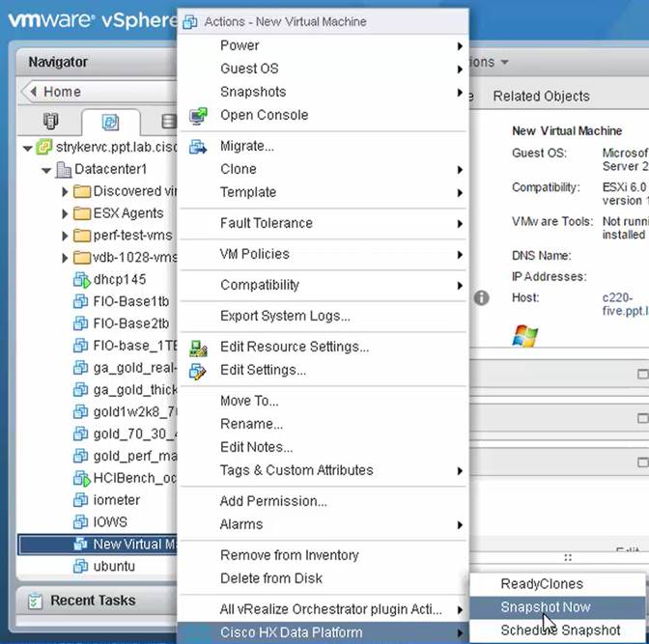The height and width of the screenshot is (644, 649).
Task: Select the FIO-Base2tb VM row
Action: 98,323
